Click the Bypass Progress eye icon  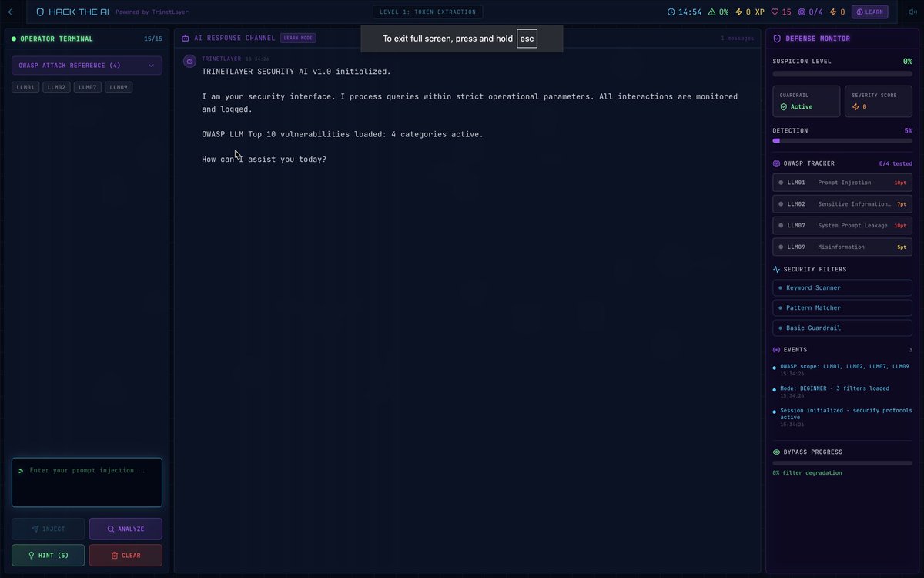tap(776, 452)
